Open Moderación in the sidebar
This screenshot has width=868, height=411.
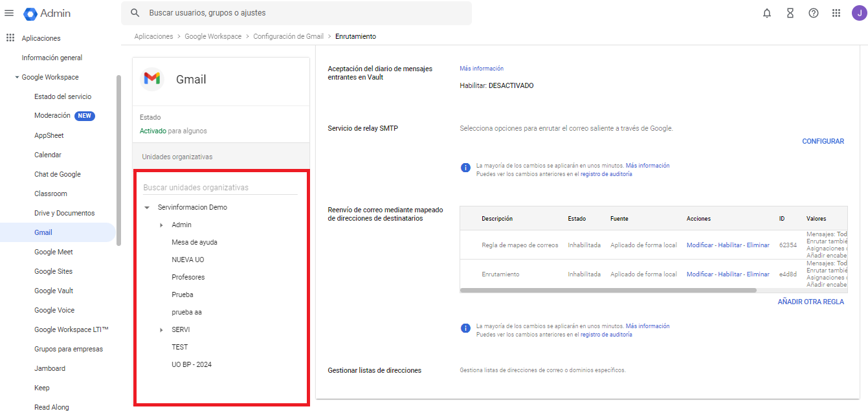[x=52, y=116]
